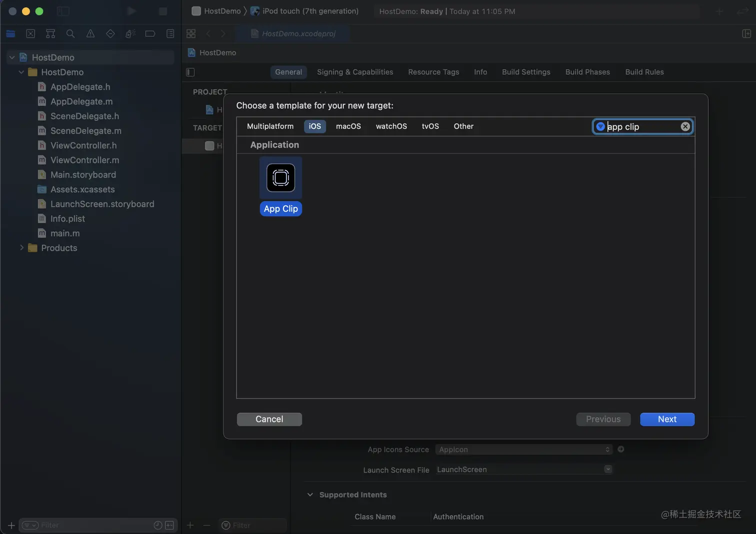Switch to the macOS tab
756x534 pixels.
(x=348, y=126)
